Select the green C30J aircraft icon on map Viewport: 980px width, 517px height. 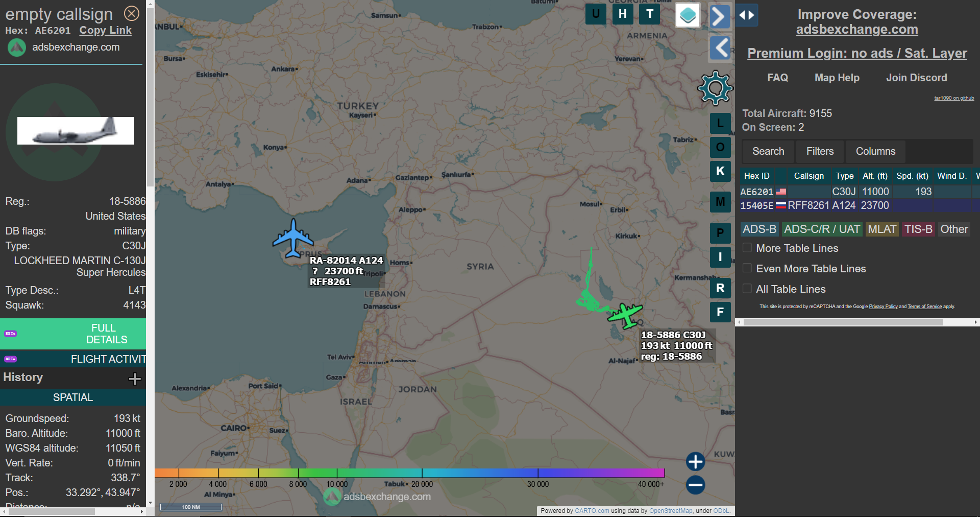click(x=625, y=315)
